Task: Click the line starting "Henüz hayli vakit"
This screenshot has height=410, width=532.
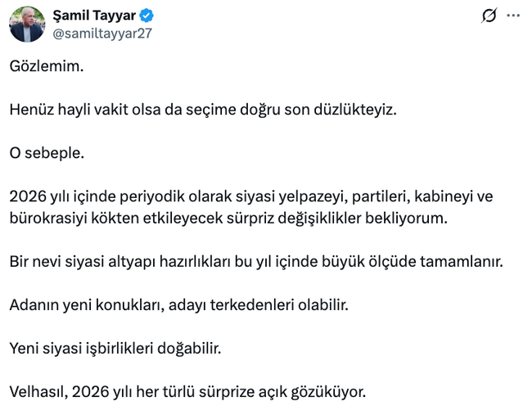Action: (x=203, y=110)
